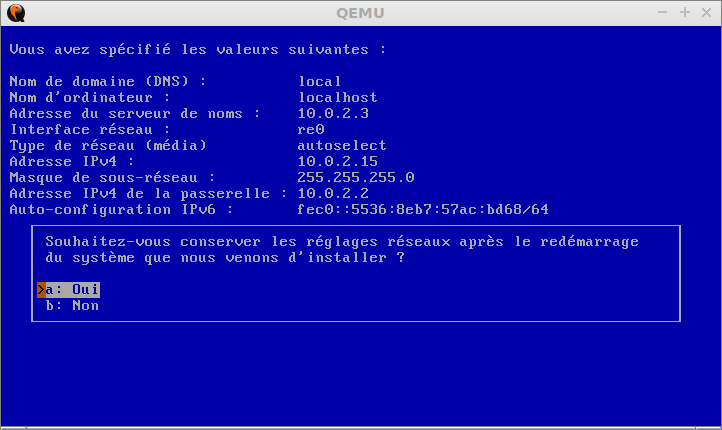The height and width of the screenshot is (430, 722).
Task: Minimize the QEMU window
Action: pos(663,12)
